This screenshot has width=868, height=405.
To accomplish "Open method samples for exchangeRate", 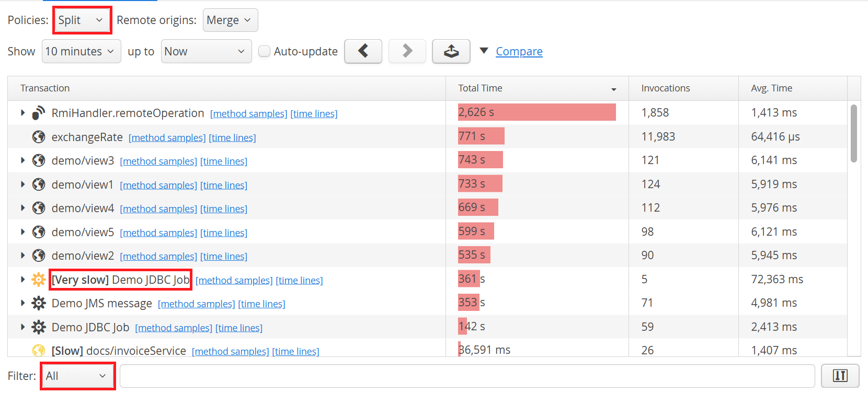I will [167, 138].
